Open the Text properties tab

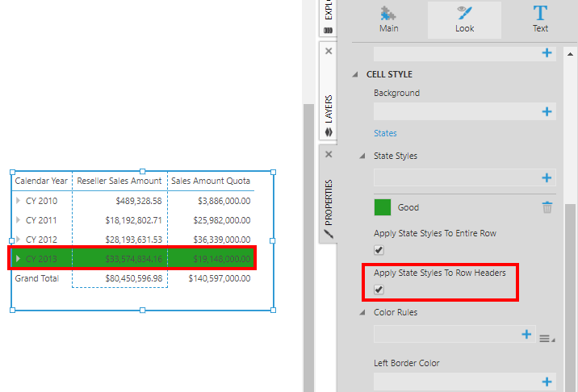point(540,20)
